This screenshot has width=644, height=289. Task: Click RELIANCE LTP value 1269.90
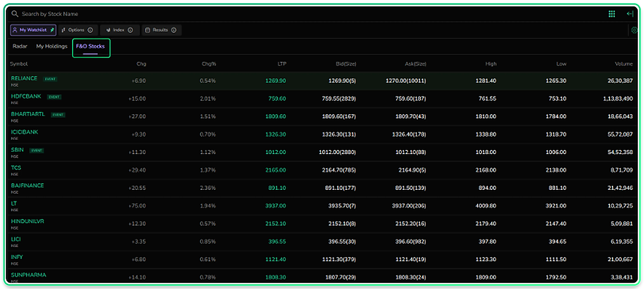click(x=276, y=81)
